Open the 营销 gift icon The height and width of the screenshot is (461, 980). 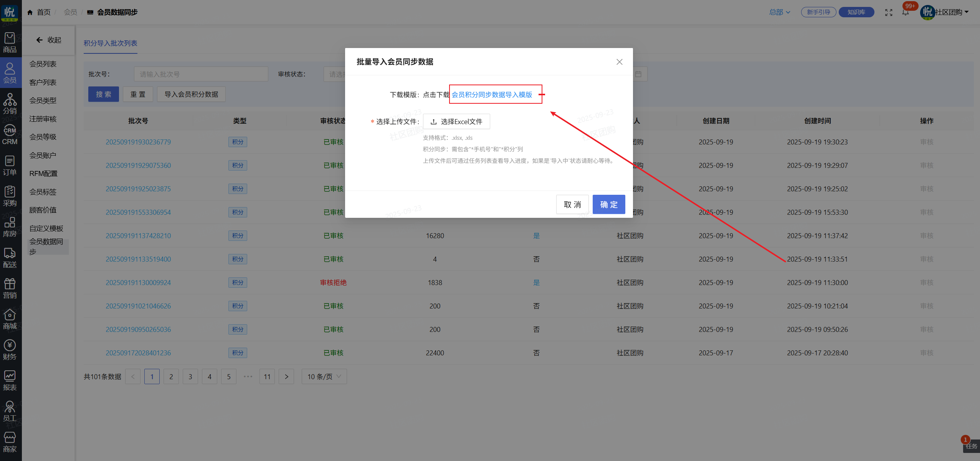[x=10, y=288]
